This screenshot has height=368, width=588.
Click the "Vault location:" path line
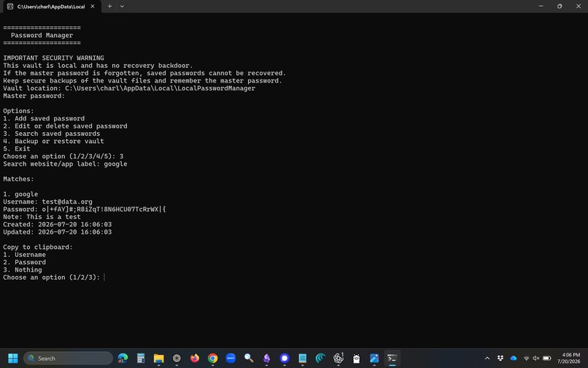(129, 88)
